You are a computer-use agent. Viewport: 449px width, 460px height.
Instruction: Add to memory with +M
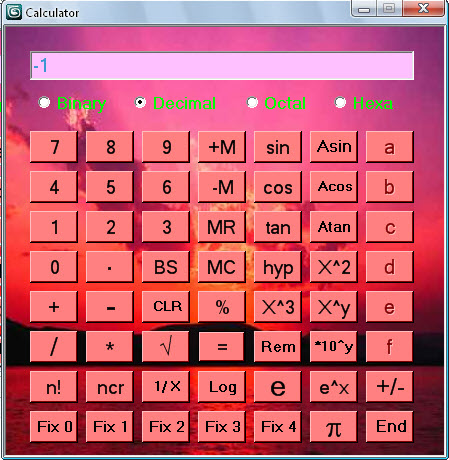click(222, 147)
